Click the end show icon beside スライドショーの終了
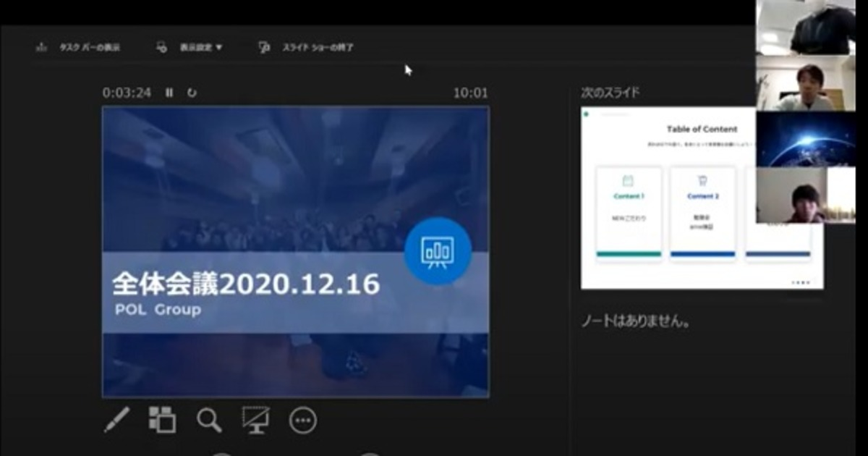 coord(264,47)
